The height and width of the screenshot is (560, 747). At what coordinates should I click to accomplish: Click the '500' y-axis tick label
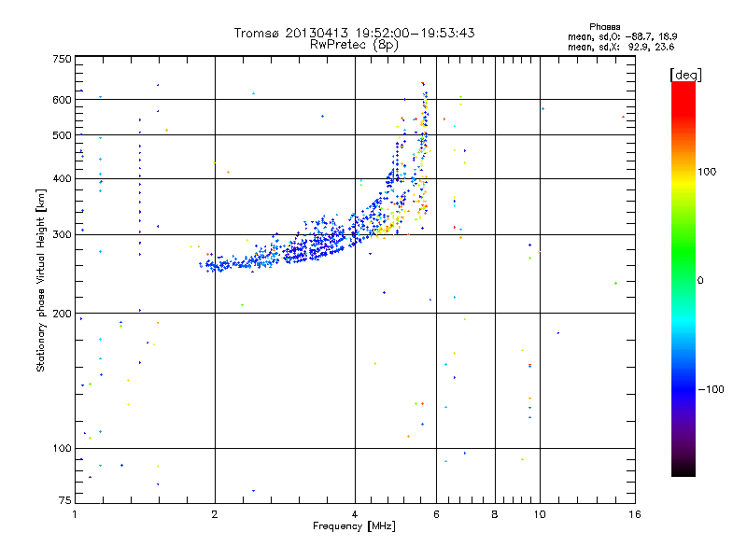click(62, 135)
